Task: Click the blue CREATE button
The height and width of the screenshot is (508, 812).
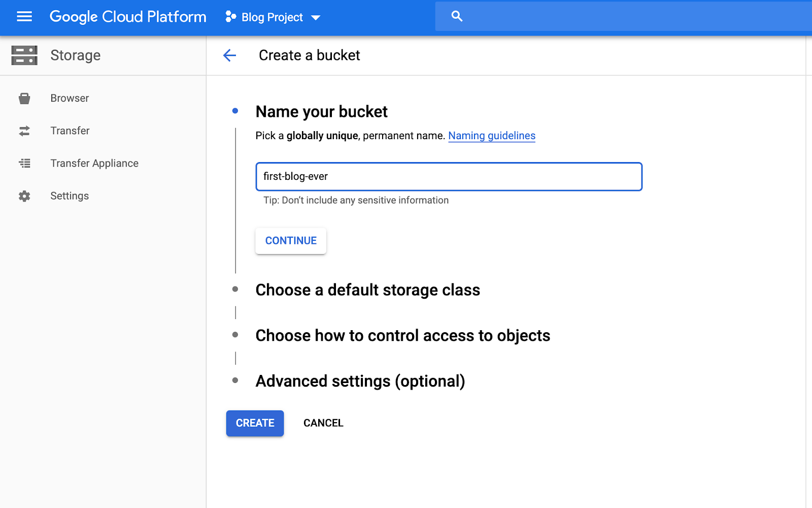Action: click(255, 423)
